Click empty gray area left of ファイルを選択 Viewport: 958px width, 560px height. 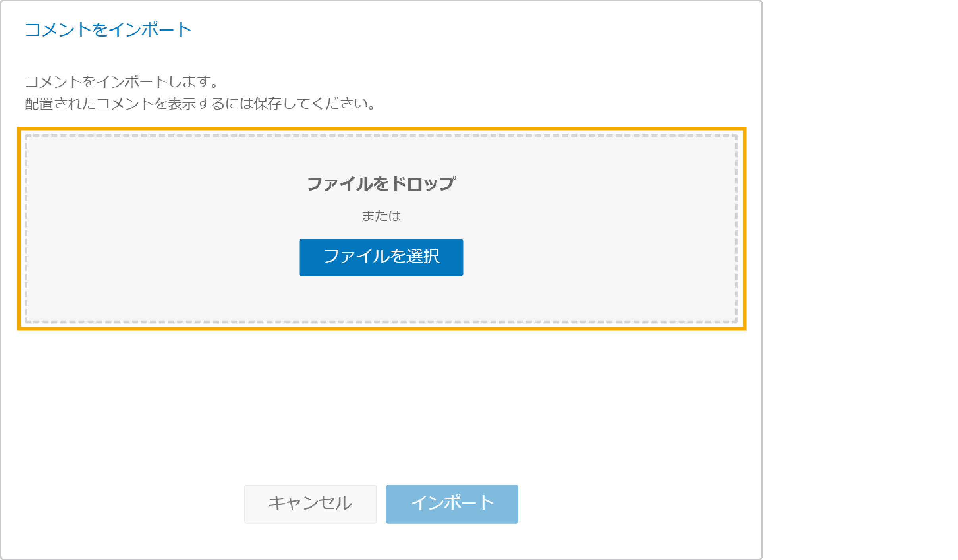[x=159, y=257]
